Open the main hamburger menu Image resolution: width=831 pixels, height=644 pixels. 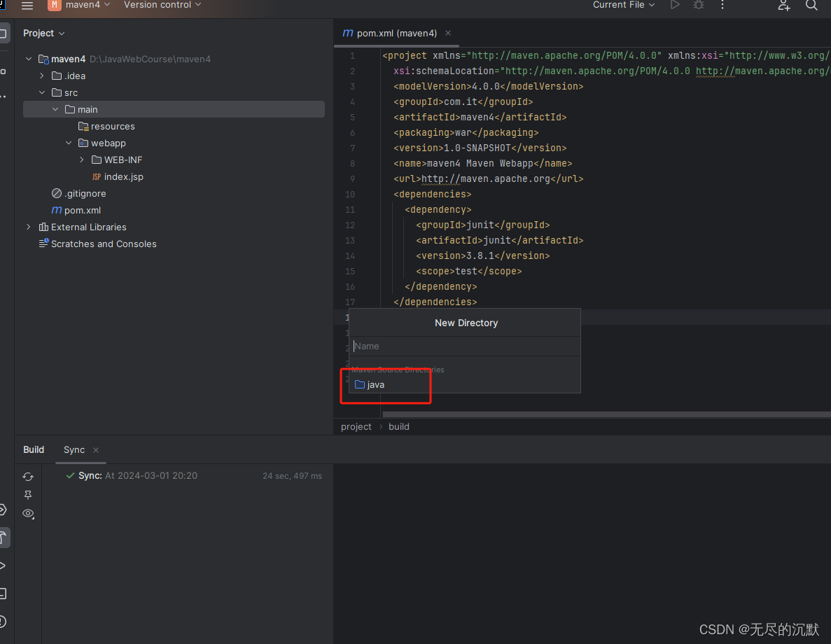[x=27, y=6]
